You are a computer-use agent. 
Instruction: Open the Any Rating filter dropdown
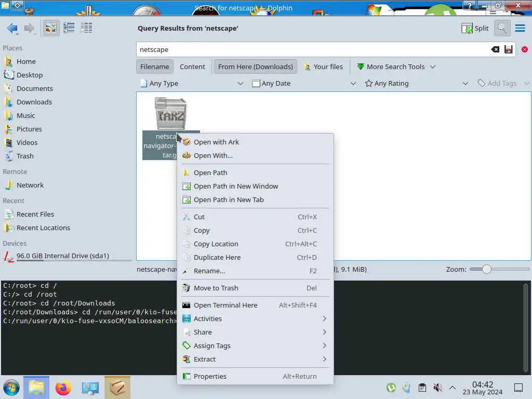pos(417,84)
